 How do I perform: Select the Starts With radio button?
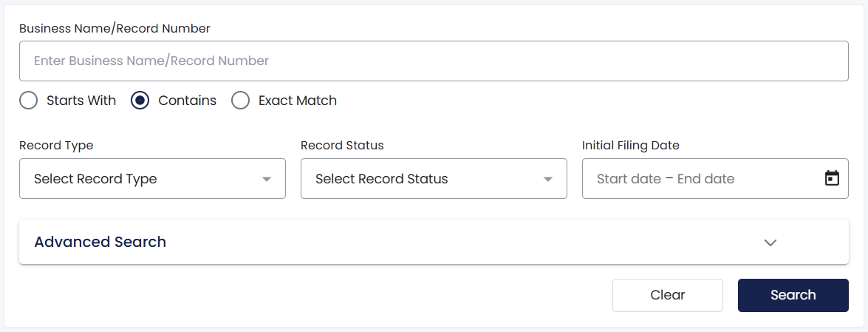click(28, 101)
